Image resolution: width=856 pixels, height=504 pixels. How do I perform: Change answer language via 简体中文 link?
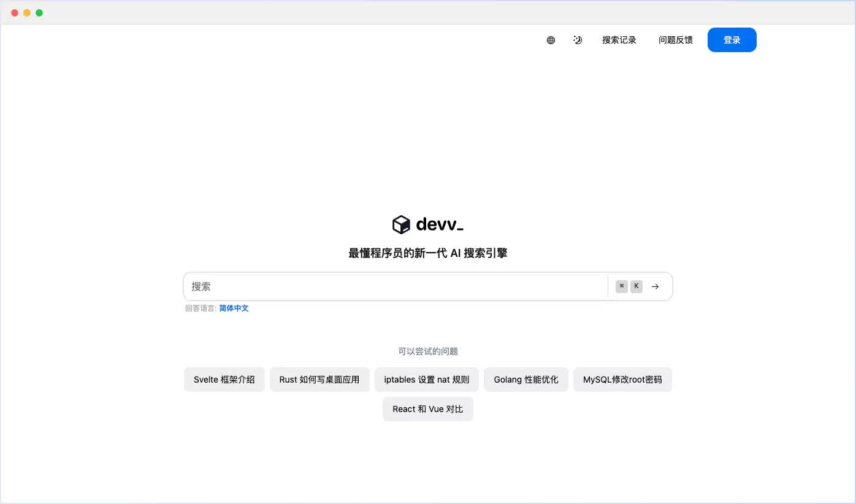coord(234,308)
